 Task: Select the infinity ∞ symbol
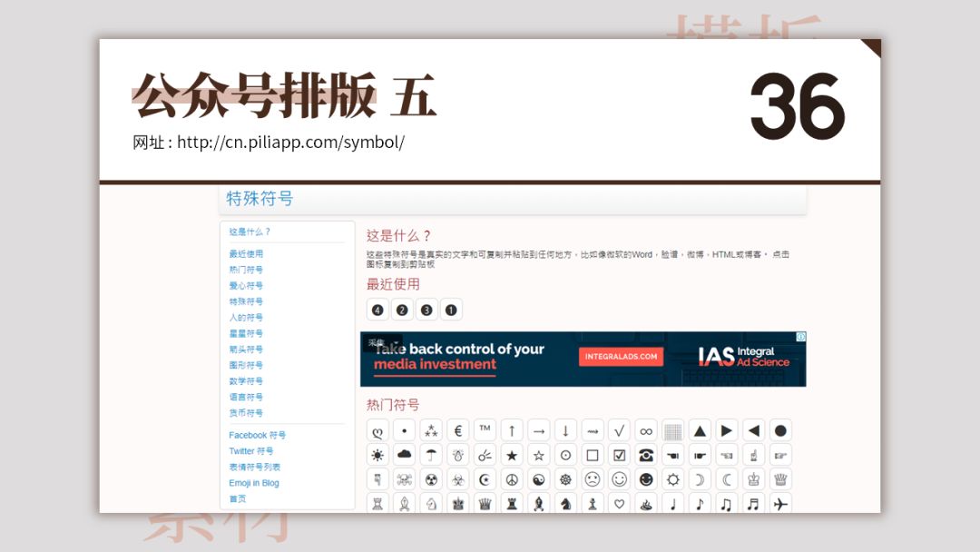(645, 430)
